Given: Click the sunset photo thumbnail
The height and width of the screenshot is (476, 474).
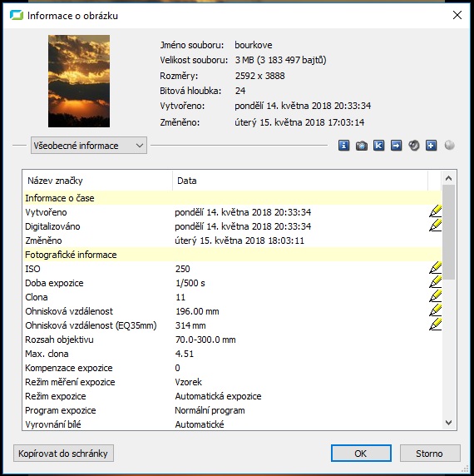Looking at the screenshot, I should [79, 81].
